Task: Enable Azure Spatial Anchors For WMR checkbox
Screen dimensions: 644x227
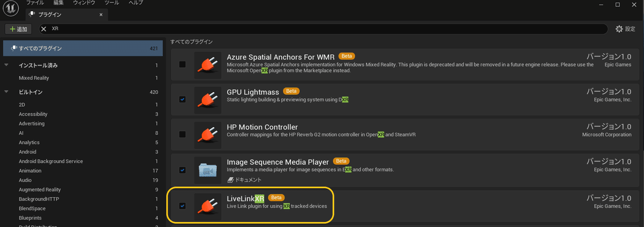Action: pos(182,64)
